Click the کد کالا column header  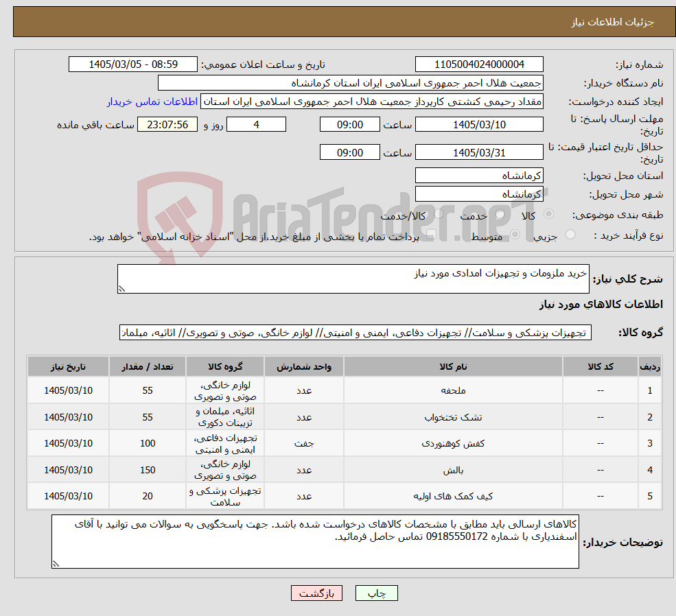(x=600, y=366)
